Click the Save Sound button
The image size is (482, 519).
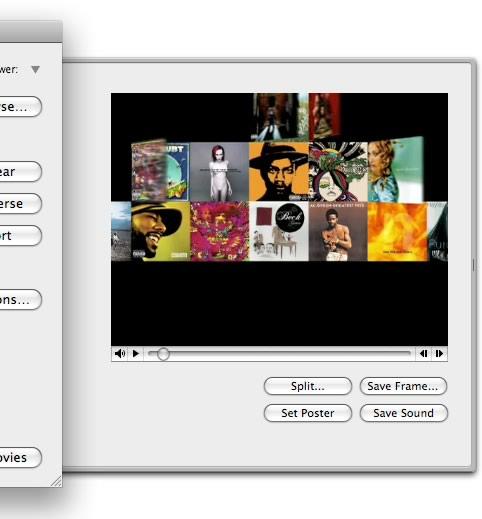pyautogui.click(x=403, y=413)
